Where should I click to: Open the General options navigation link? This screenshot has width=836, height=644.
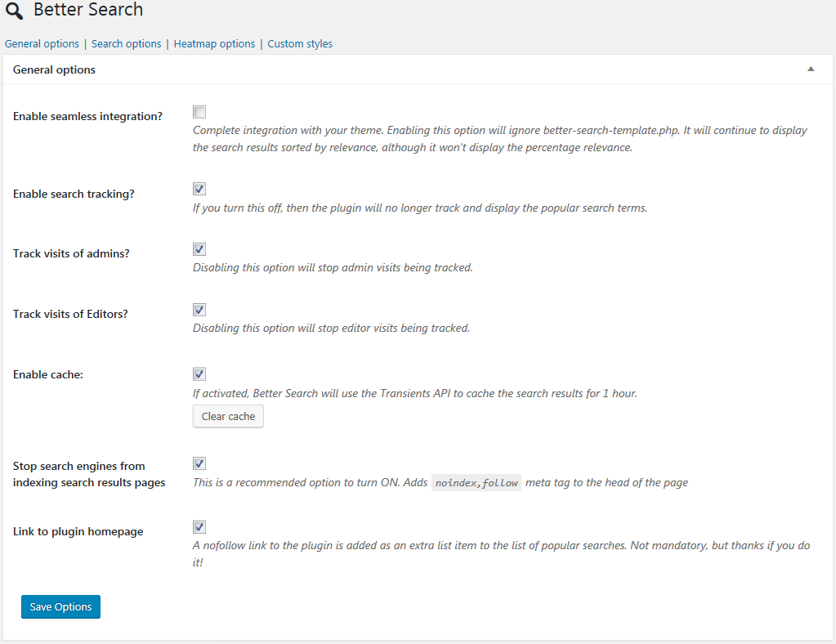pos(42,44)
